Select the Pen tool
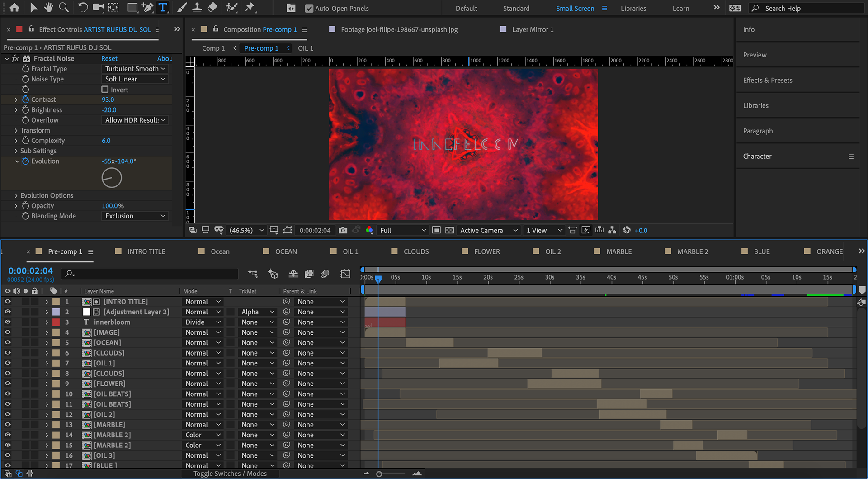Viewport: 868px width, 479px height. pyautogui.click(x=147, y=8)
